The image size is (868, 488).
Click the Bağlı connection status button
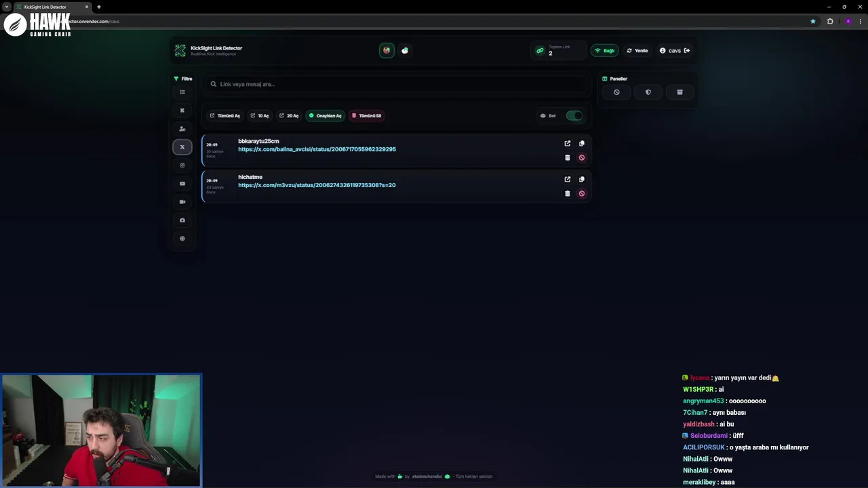click(x=604, y=51)
